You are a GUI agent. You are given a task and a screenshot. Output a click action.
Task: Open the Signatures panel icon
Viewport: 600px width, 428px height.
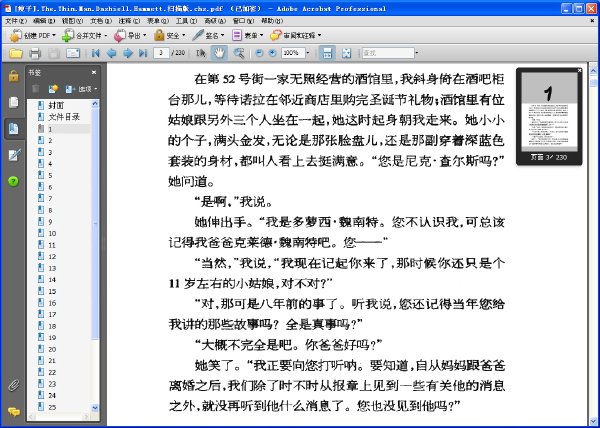14,155
